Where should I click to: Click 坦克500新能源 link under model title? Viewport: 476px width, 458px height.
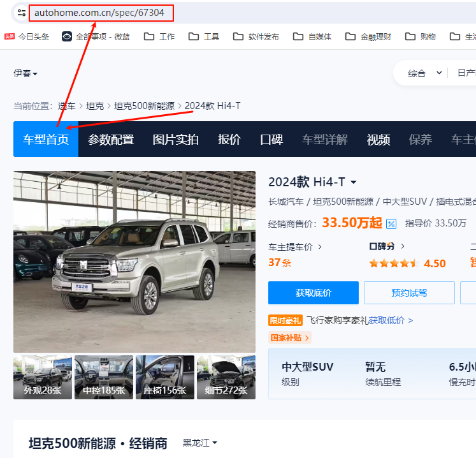tap(343, 202)
